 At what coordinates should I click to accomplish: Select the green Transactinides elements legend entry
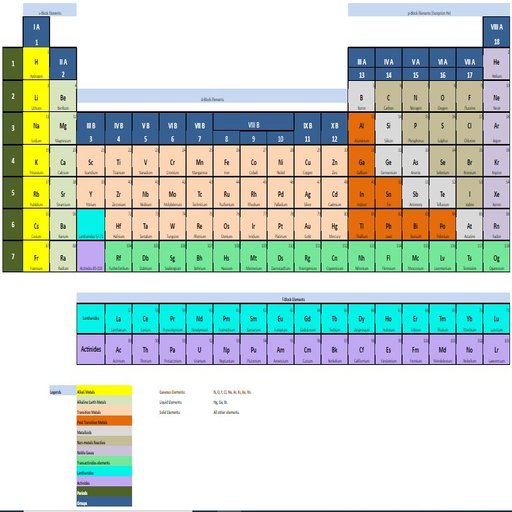[x=104, y=462]
